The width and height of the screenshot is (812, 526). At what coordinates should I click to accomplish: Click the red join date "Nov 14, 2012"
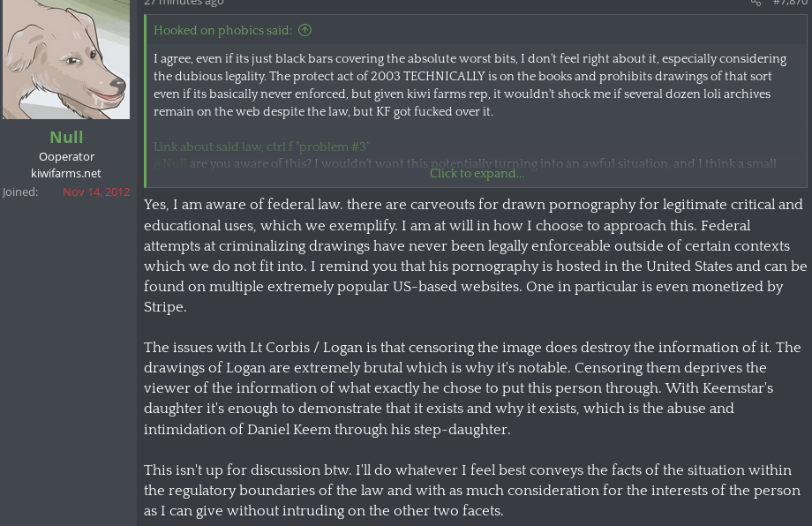(96, 192)
